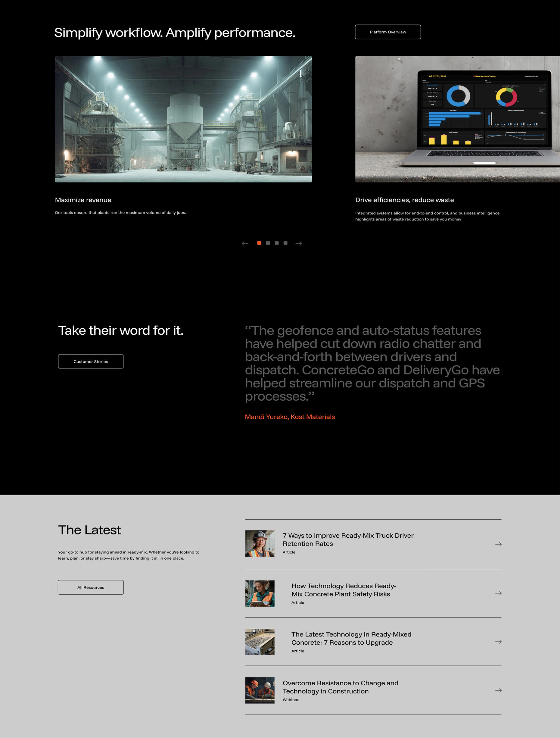
Task: Select the third carousel pagination dot
Action: pyautogui.click(x=276, y=243)
